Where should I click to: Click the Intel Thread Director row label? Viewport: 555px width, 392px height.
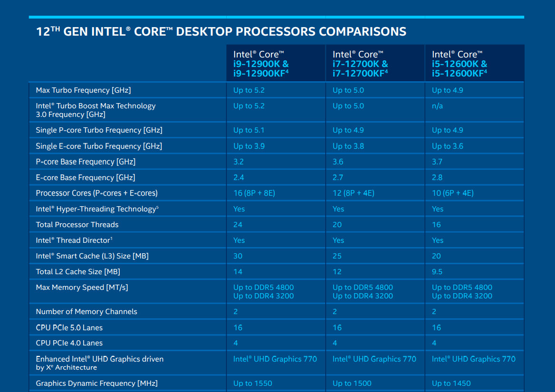click(x=74, y=240)
